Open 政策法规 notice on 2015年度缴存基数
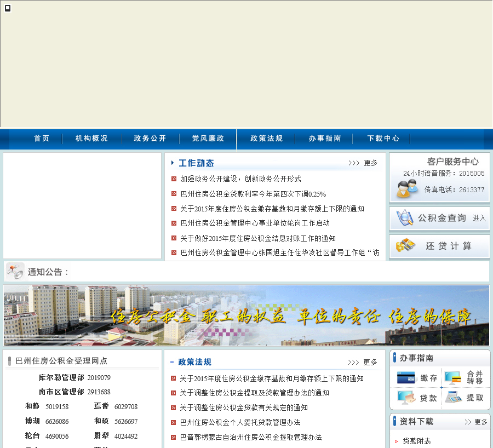The image size is (493, 448). pyautogui.click(x=272, y=378)
